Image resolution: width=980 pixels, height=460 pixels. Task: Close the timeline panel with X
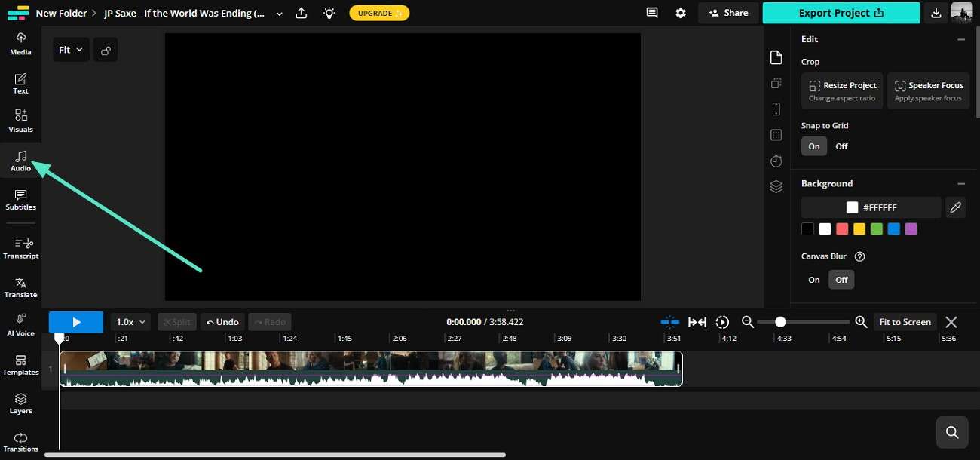click(951, 322)
